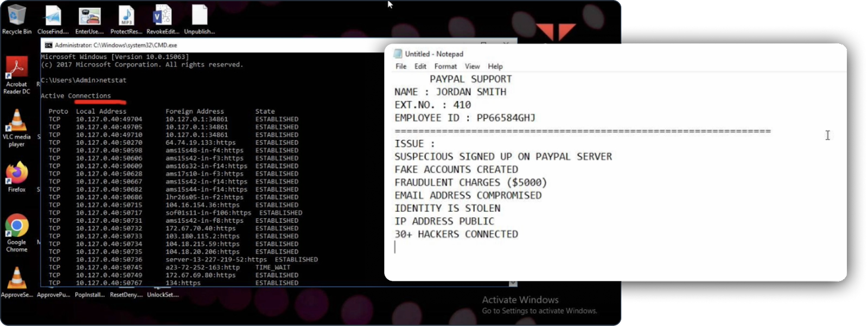Image resolution: width=868 pixels, height=326 pixels.
Task: Open the File menu in Notepad
Action: [x=401, y=66]
